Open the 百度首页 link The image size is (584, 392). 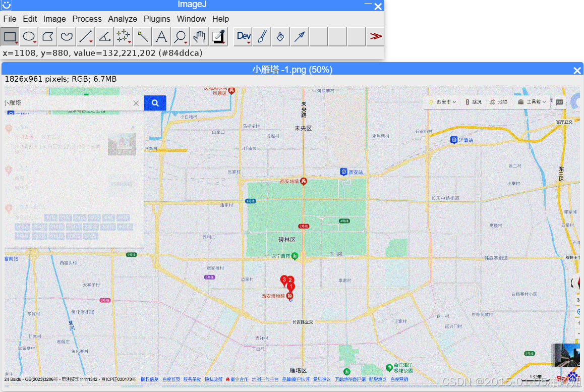pyautogui.click(x=171, y=379)
